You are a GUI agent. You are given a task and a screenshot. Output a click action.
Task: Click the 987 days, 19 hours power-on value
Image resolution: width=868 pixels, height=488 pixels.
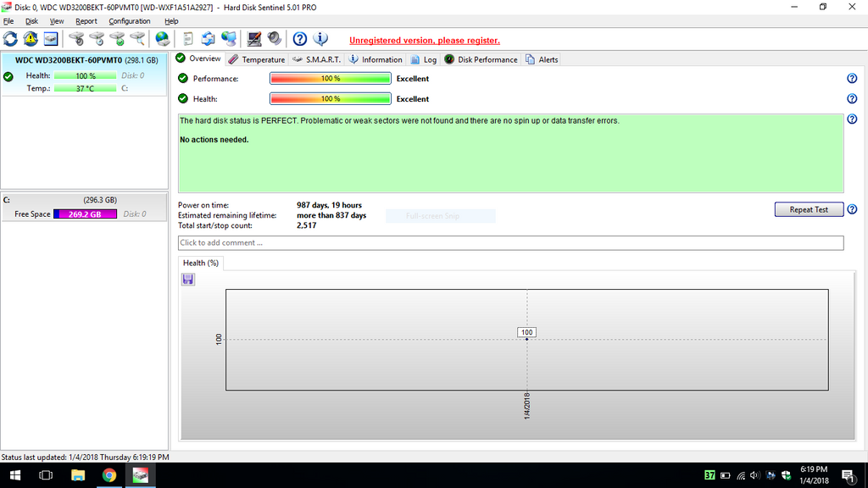click(x=330, y=205)
